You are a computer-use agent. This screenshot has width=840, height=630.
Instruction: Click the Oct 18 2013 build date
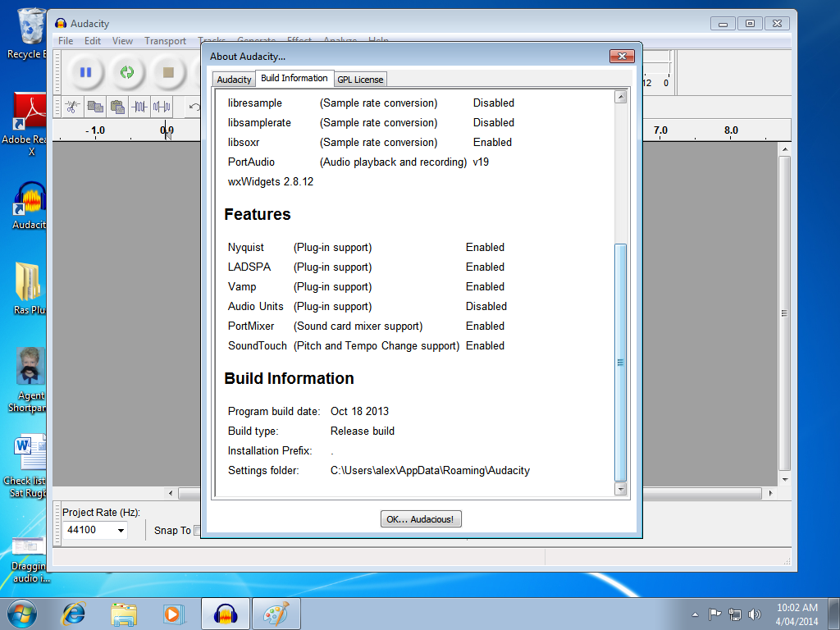point(359,412)
